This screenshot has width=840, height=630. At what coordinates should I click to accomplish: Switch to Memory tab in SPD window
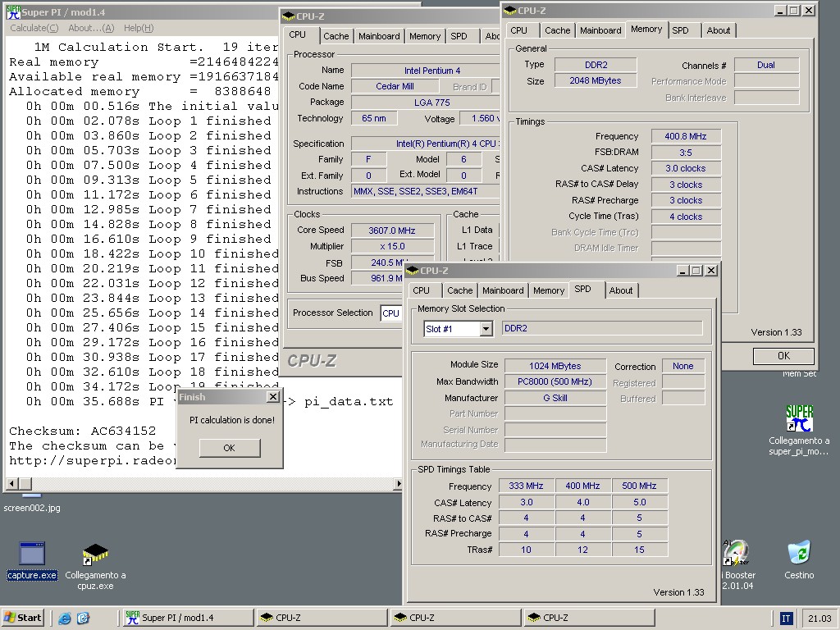point(549,290)
